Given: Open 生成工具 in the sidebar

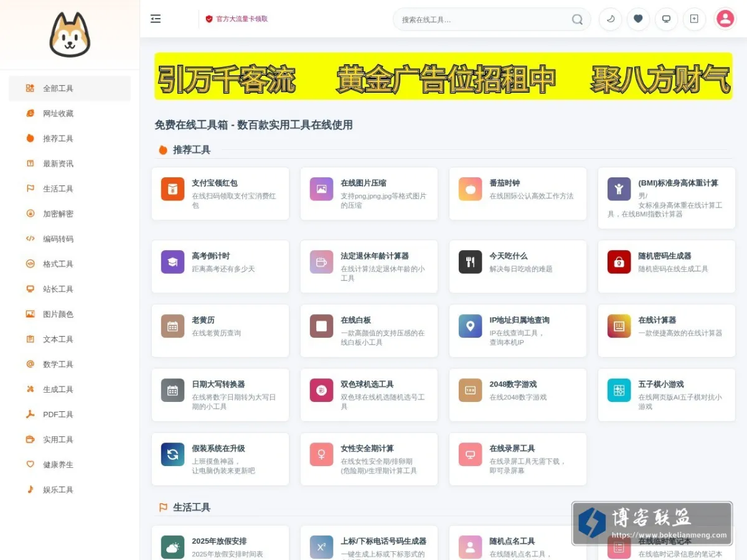Looking at the screenshot, I should [x=70, y=390].
